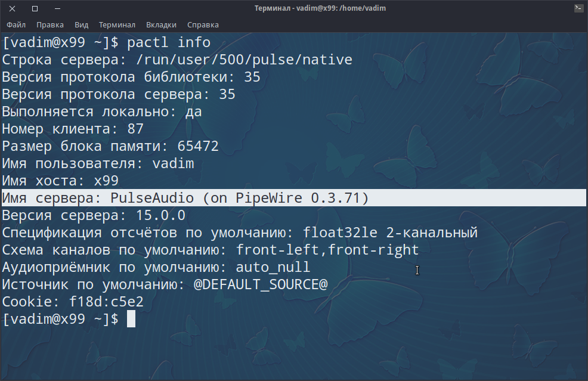Click the line 'Выполняется локально: да'

[102, 111]
